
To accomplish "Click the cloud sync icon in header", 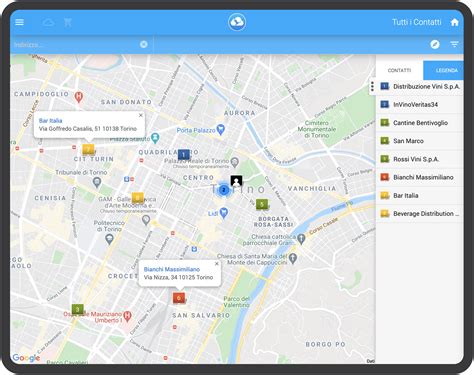I will click(x=48, y=22).
